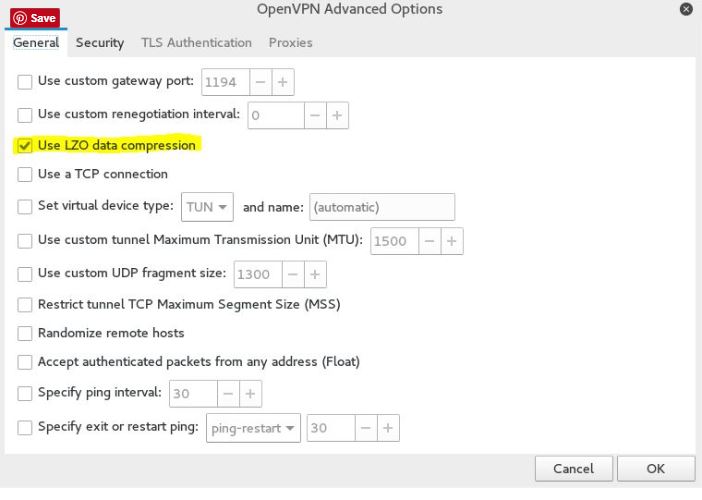Confirm settings with the OK button
The image size is (702, 500).
656,469
